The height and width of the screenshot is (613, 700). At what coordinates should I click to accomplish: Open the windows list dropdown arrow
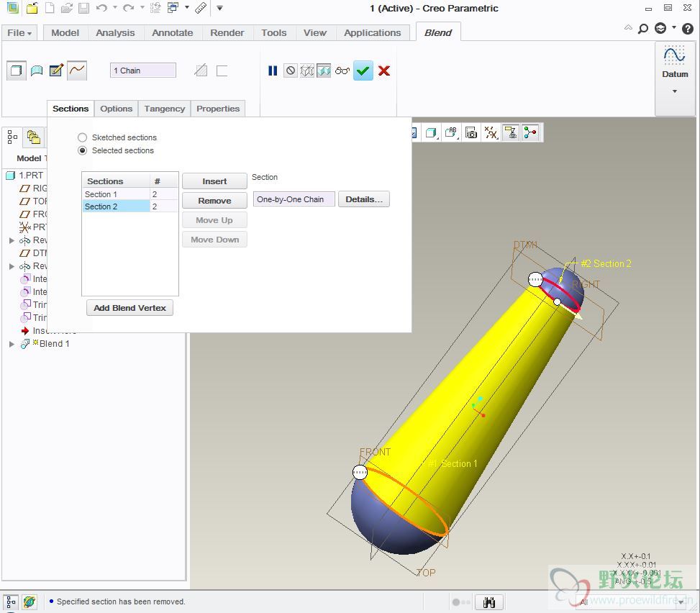click(186, 8)
